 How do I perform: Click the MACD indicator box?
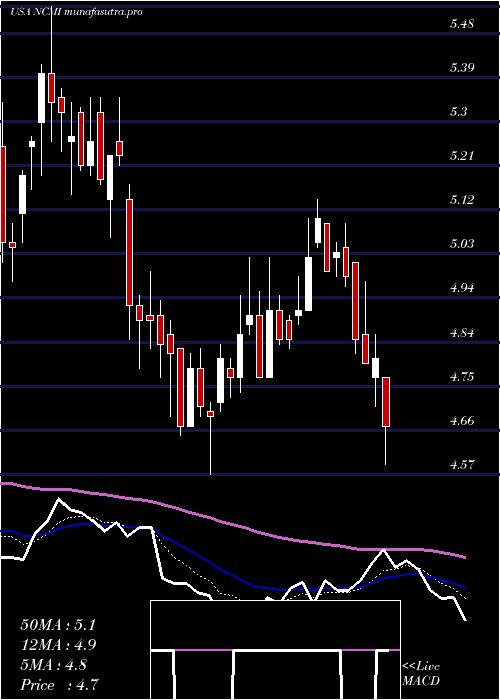(x=275, y=650)
